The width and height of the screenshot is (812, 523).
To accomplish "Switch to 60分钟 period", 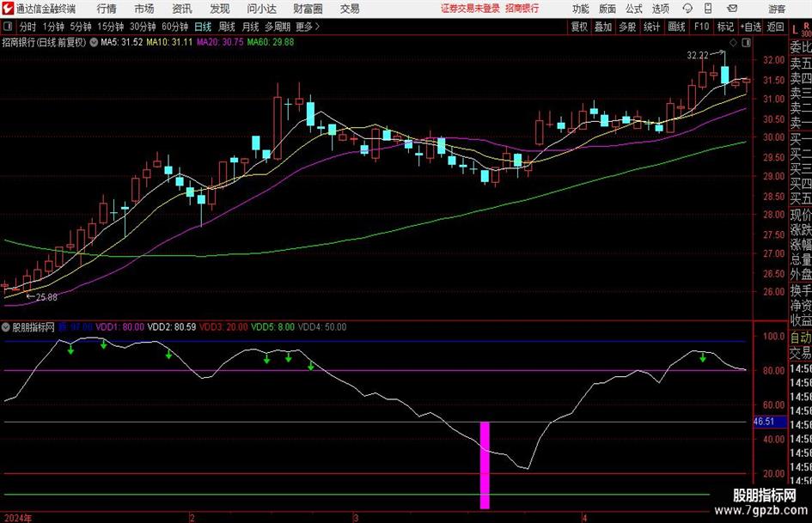I will click(x=174, y=27).
